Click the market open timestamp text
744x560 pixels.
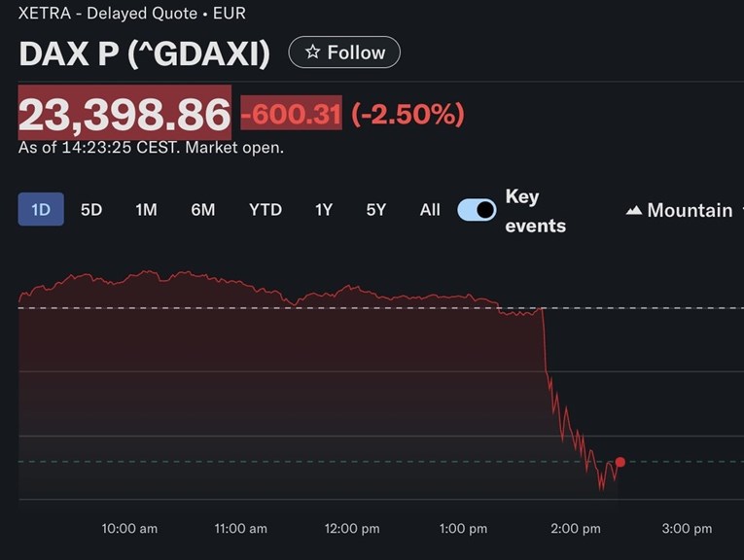tap(151, 148)
